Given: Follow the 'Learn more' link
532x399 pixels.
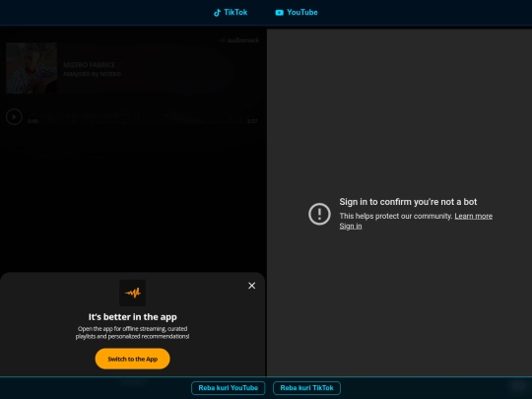Looking at the screenshot, I should tap(474, 216).
